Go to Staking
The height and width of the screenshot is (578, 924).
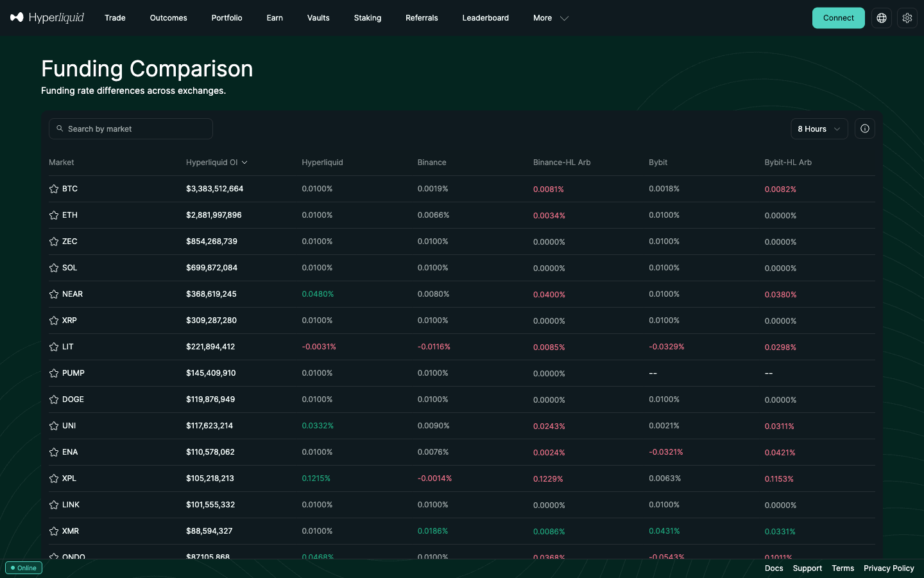tap(368, 18)
